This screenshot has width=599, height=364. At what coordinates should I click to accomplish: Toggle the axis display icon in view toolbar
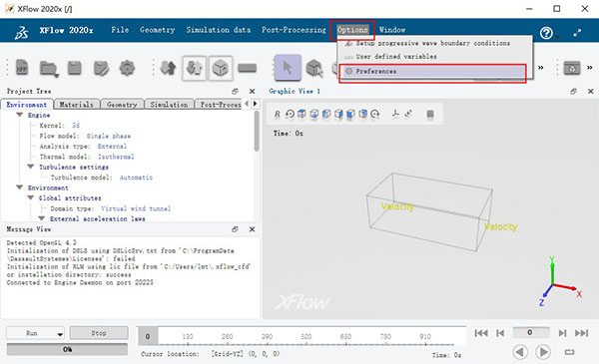pyautogui.click(x=395, y=114)
